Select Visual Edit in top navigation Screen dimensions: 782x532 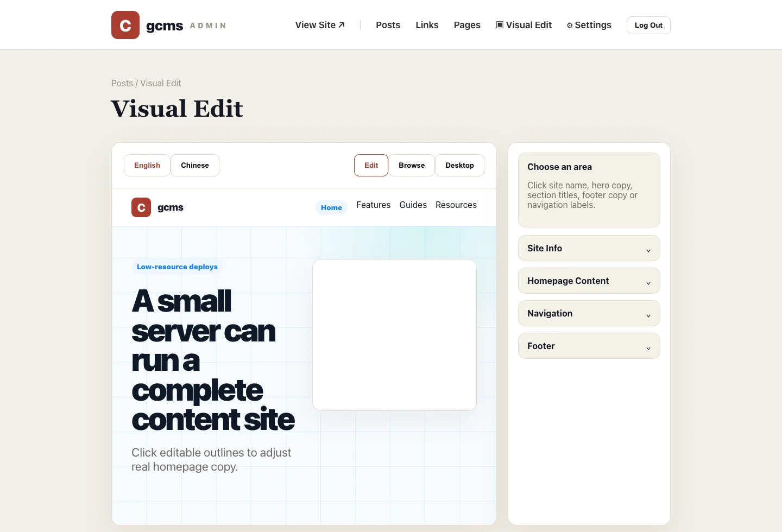[524, 25]
